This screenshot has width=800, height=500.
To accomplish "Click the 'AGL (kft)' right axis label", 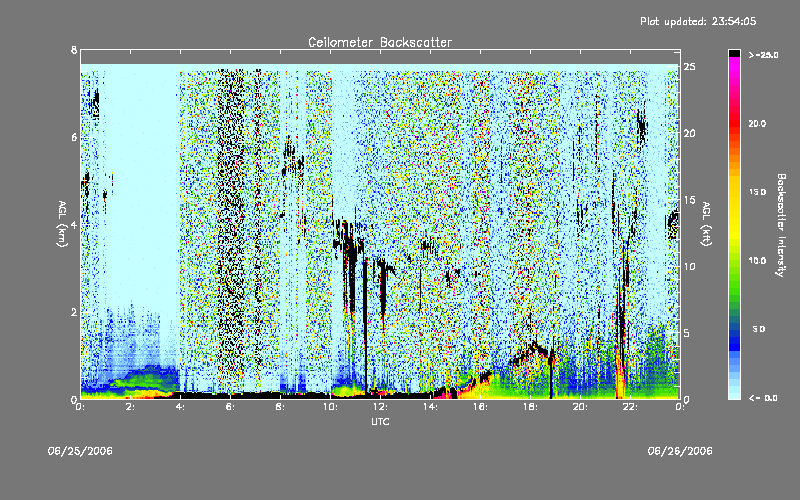I will pos(706,224).
